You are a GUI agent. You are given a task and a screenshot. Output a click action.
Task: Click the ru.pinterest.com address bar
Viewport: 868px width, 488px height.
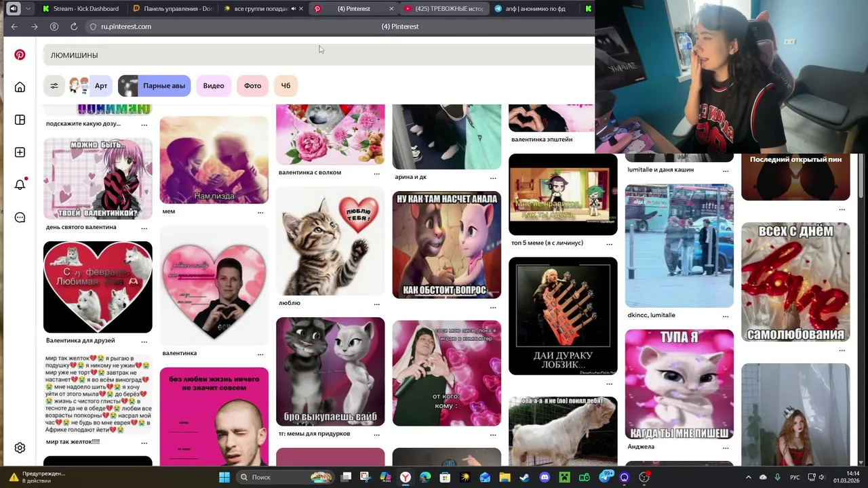pyautogui.click(x=126, y=26)
